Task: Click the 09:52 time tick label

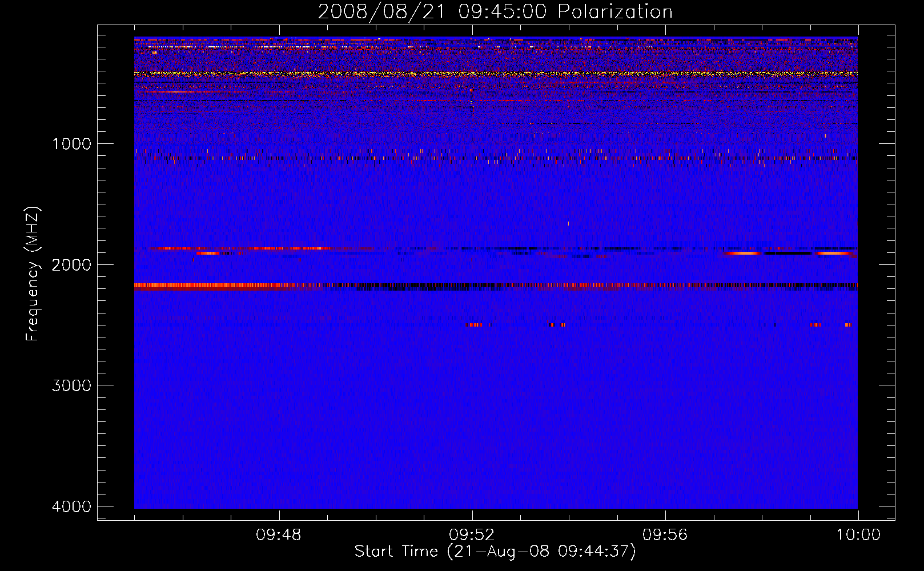Action: 472,535
